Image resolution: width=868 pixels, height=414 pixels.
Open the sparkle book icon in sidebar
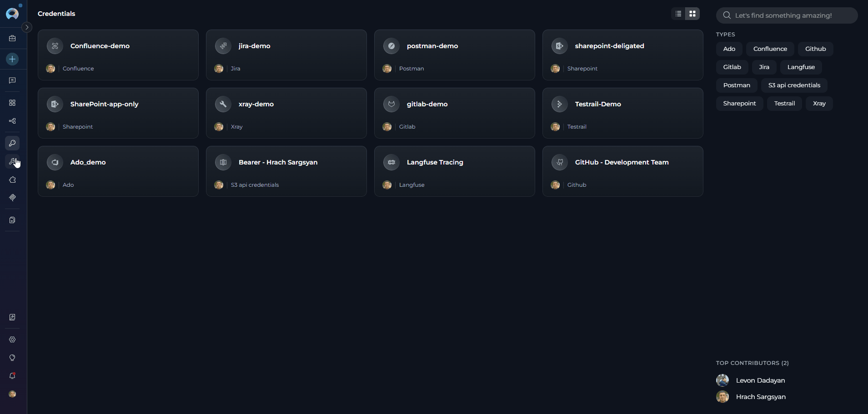[x=12, y=317]
